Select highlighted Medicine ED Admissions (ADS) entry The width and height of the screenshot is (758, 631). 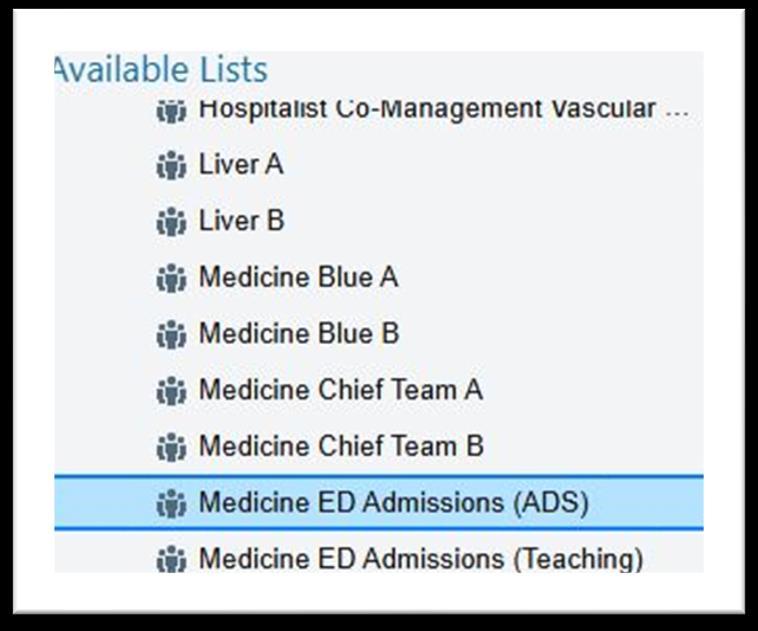click(393, 503)
